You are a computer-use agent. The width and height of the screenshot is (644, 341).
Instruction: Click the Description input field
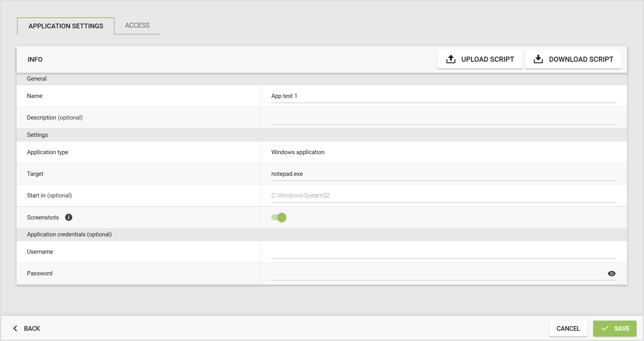(x=444, y=118)
